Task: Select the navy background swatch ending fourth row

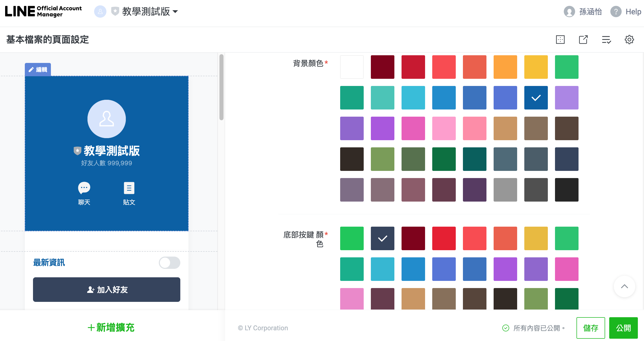Action: click(567, 159)
